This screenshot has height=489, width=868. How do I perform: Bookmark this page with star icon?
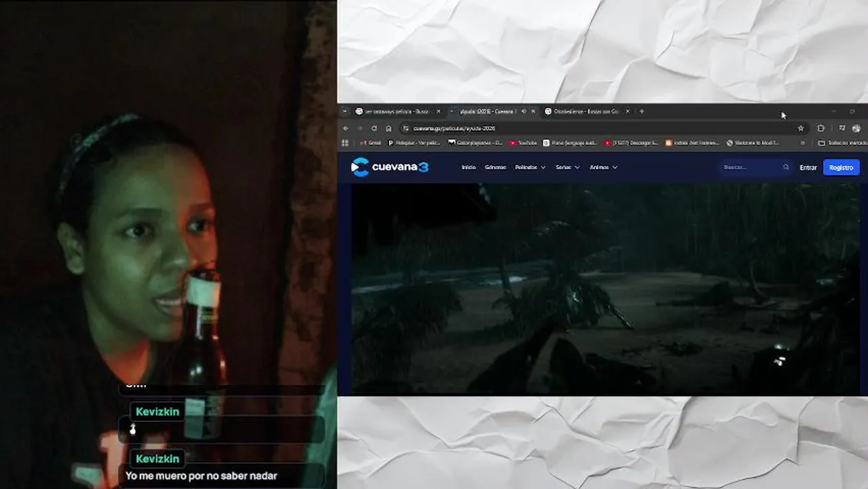coord(801,128)
